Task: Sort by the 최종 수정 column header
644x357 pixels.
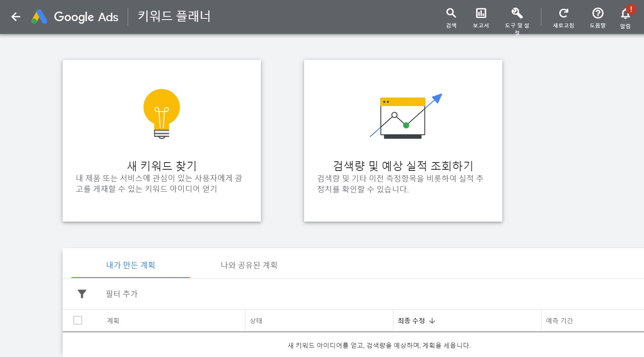Action: tap(411, 321)
